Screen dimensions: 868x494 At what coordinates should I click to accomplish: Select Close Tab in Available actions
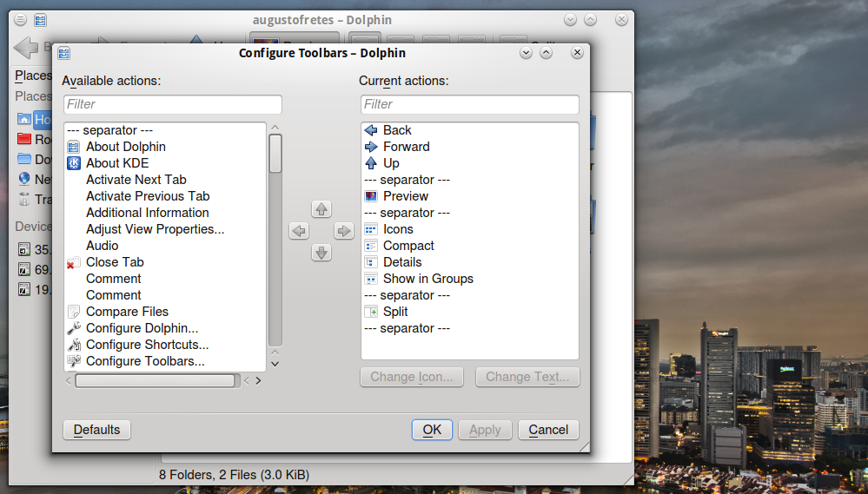point(165,262)
